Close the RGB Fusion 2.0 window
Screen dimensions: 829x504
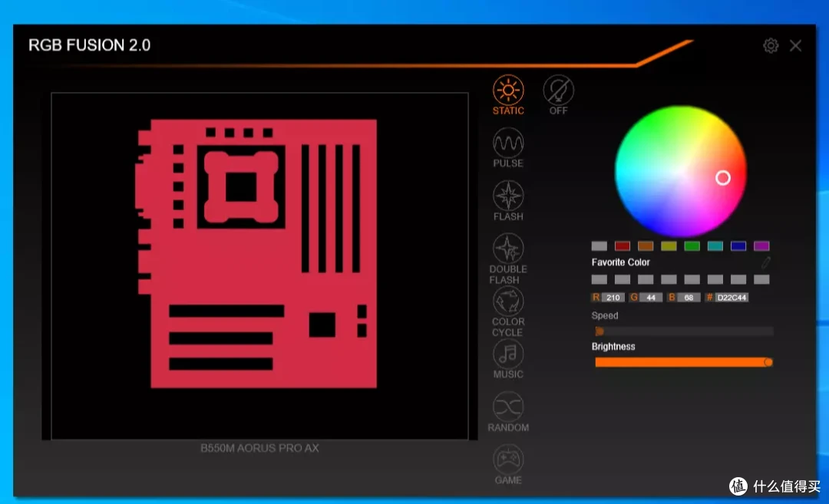795,45
